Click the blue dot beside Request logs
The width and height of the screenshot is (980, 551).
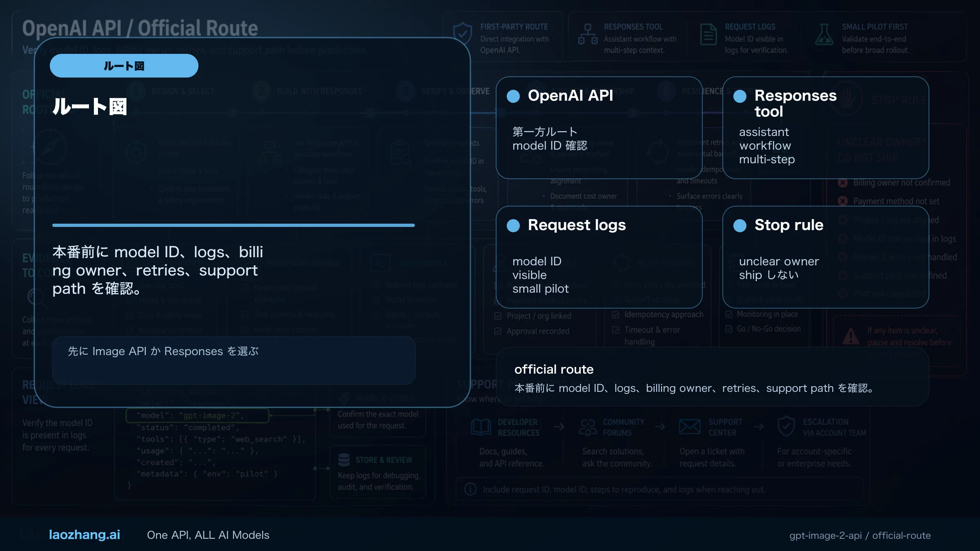(513, 226)
